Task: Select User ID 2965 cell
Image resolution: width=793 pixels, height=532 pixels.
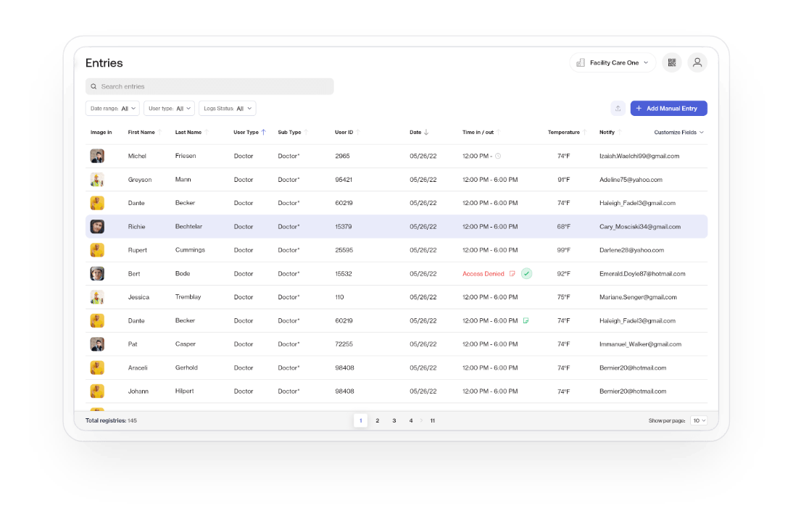Action: (342, 156)
